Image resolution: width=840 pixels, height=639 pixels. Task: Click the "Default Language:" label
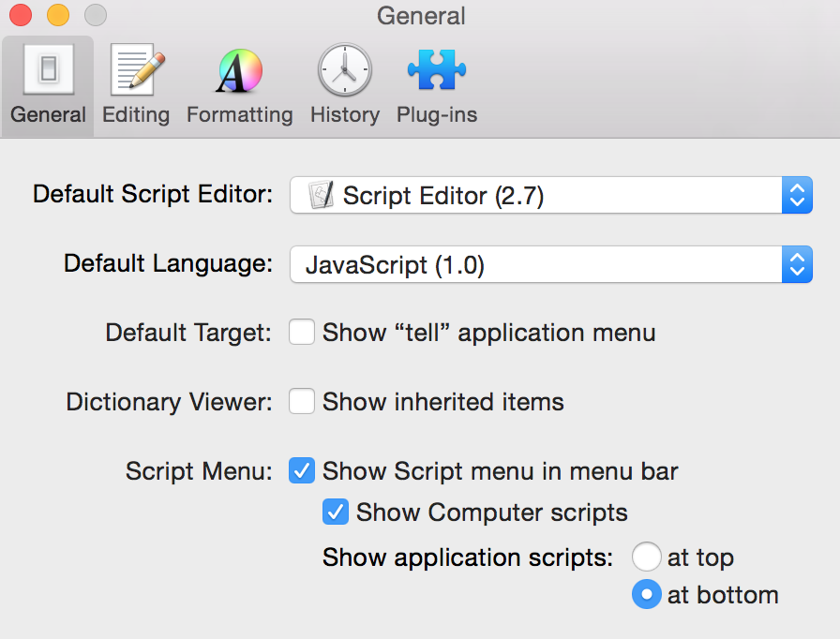(168, 264)
